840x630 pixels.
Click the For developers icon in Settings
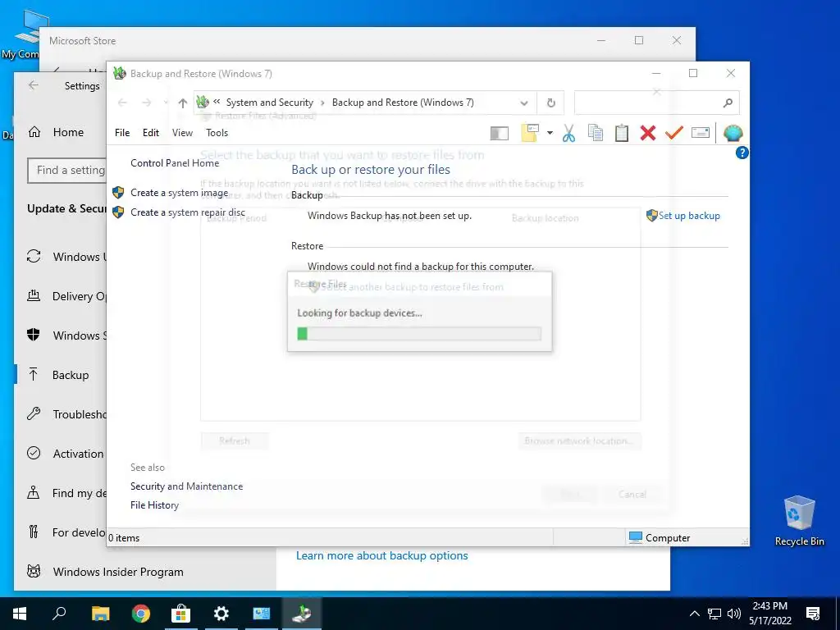[34, 532]
